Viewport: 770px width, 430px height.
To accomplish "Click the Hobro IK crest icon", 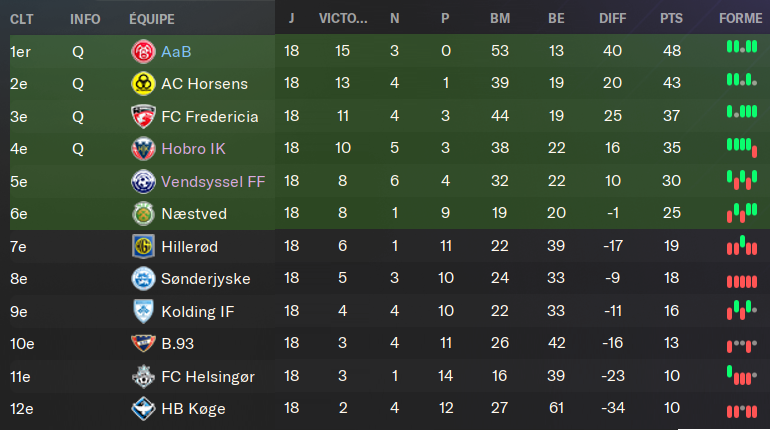I will tap(143, 149).
